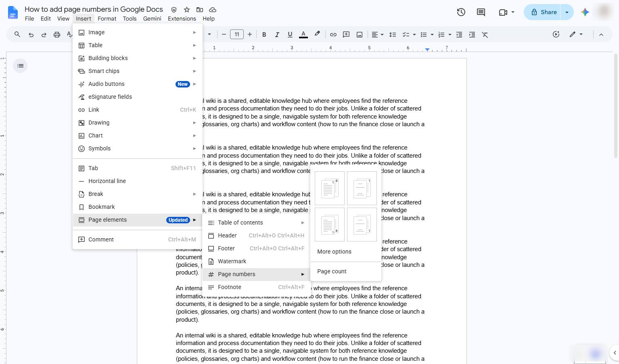
Task: Open the Format menu
Action: (107, 19)
